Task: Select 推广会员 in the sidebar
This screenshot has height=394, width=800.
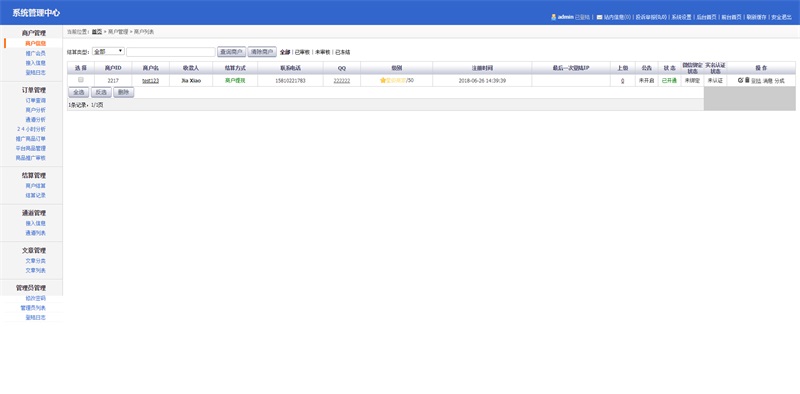Action: point(36,53)
